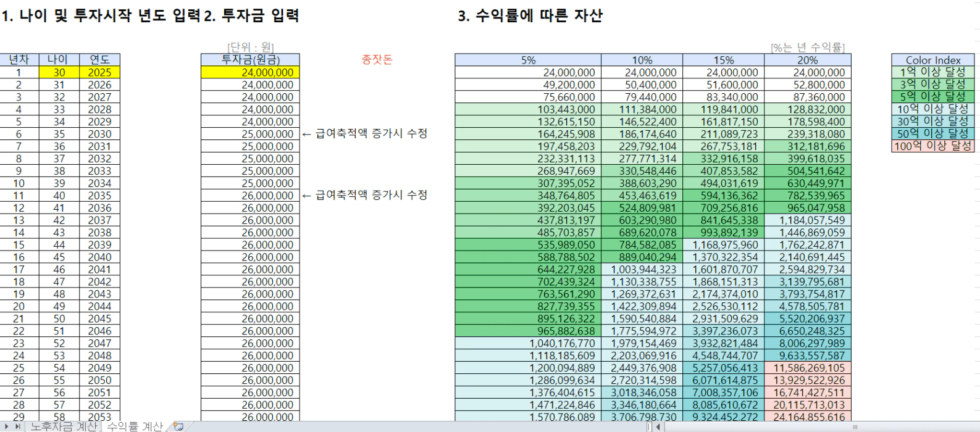Select the 50억 이상 달성 legend cell
Screen dimensions: 980x432
932,134
